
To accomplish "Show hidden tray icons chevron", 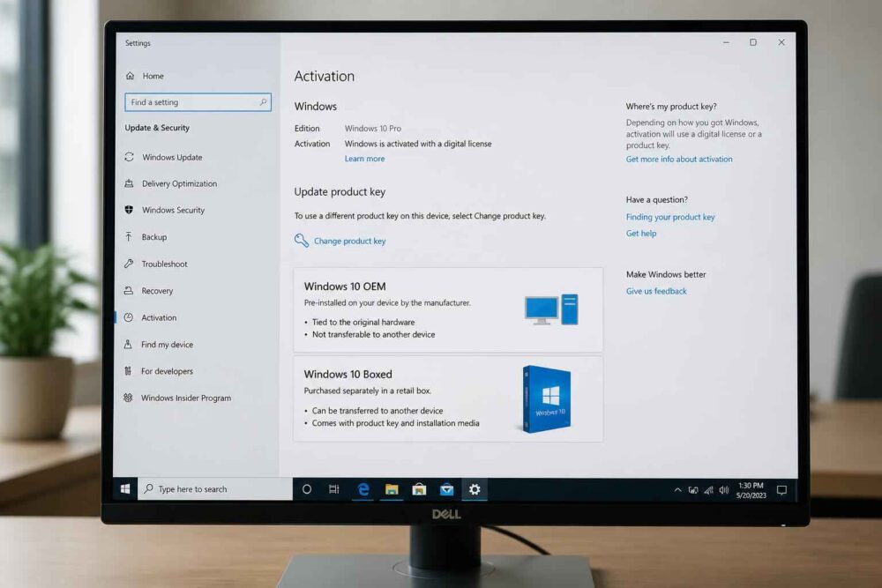I will point(677,490).
